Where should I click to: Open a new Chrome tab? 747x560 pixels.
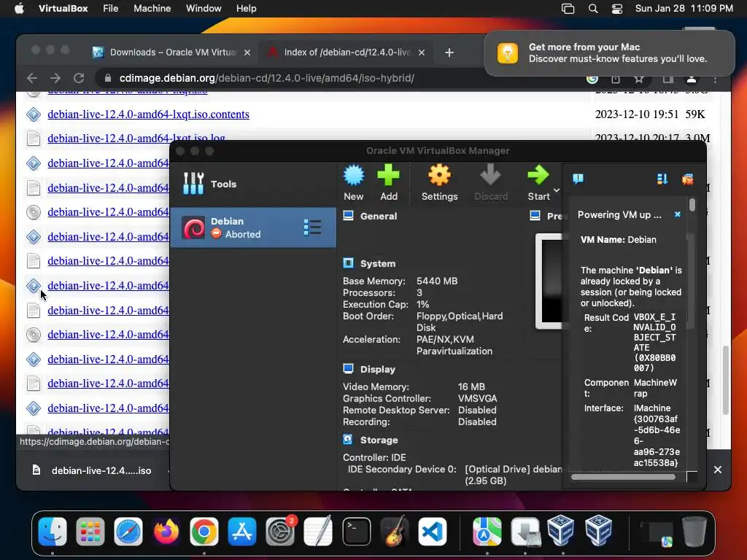449,52
